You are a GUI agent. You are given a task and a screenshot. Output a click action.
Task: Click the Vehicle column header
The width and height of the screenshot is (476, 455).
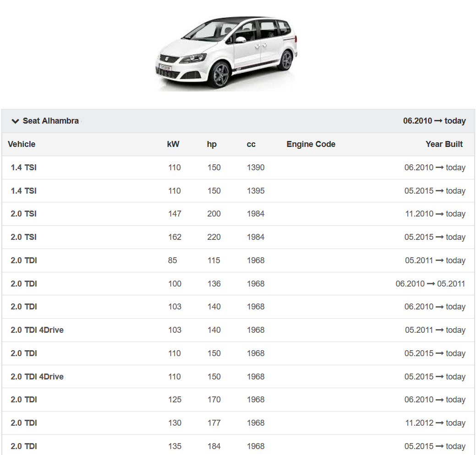tap(22, 144)
